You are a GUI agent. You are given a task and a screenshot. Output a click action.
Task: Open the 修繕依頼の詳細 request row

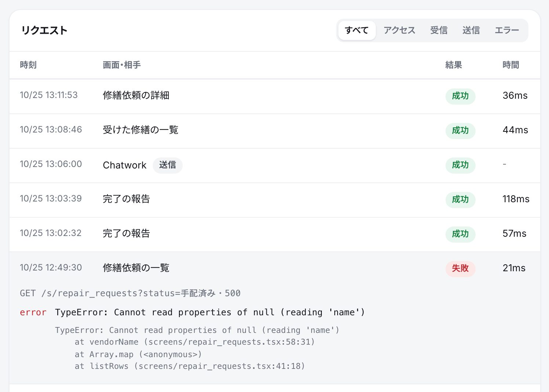(275, 97)
